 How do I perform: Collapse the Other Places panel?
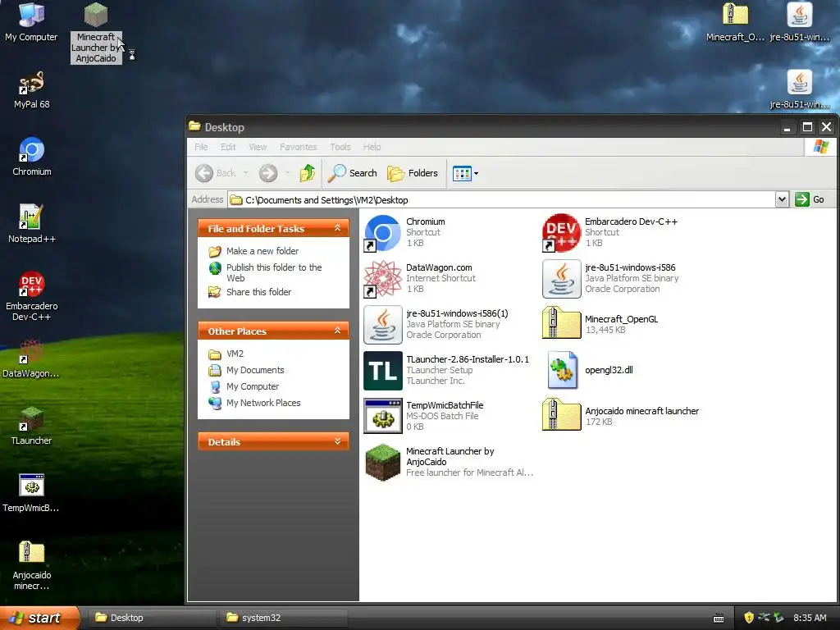[x=337, y=331]
